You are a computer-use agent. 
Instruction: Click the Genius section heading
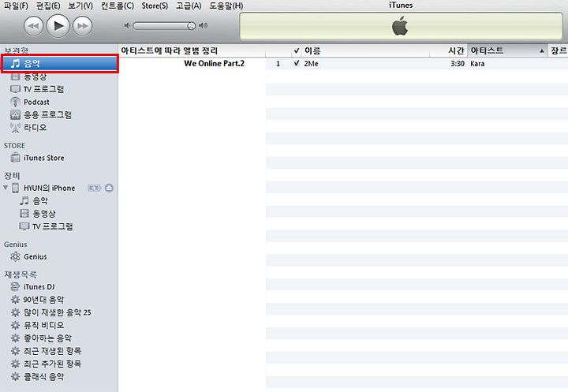(16, 245)
